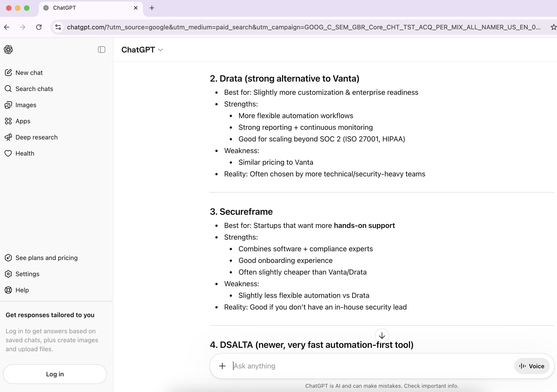This screenshot has height=392, width=557.
Task: Click the ChatGPT logo in sidebar
Action: [x=8, y=50]
